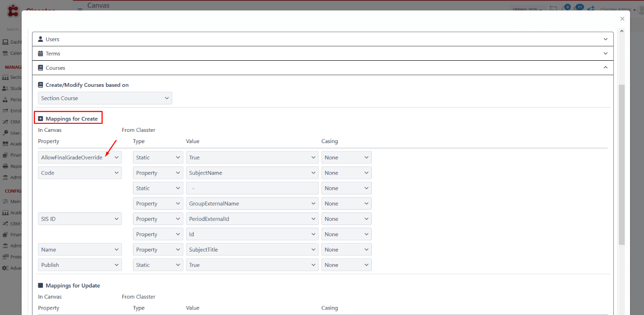Screen dimensions: 644x315
Task: Open the SubjectName value dropdown
Action: coord(252,173)
